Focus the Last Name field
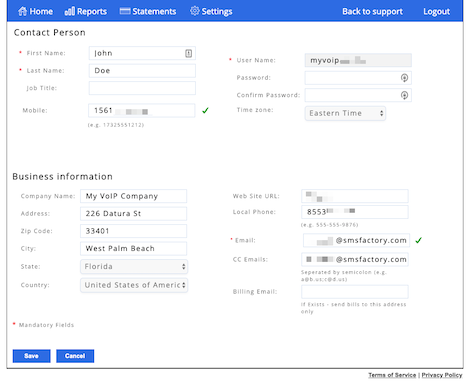Screen dimensions: 470x382 tap(142, 71)
